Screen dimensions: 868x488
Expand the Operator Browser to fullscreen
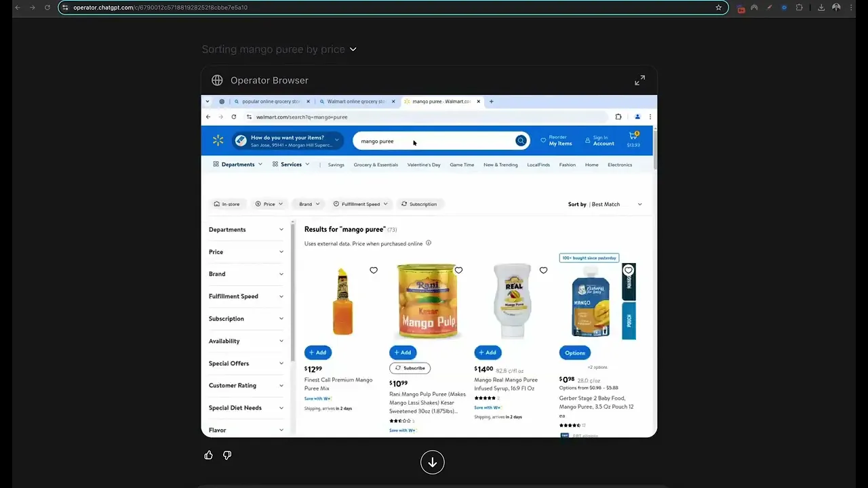pyautogui.click(x=639, y=81)
